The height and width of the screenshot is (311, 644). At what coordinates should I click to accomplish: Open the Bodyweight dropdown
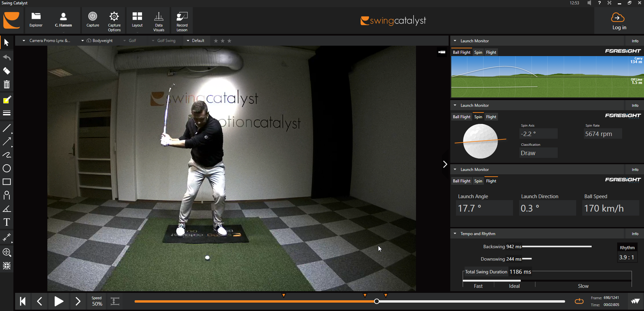coord(97,41)
